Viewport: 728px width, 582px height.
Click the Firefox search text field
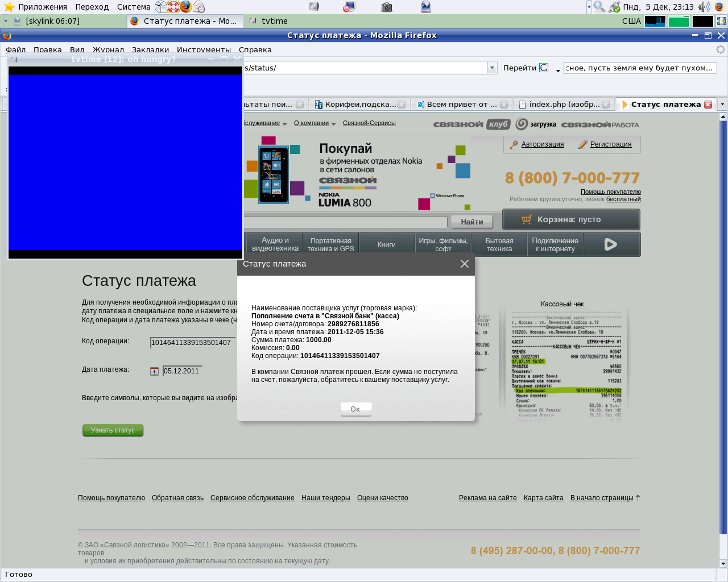[640, 68]
